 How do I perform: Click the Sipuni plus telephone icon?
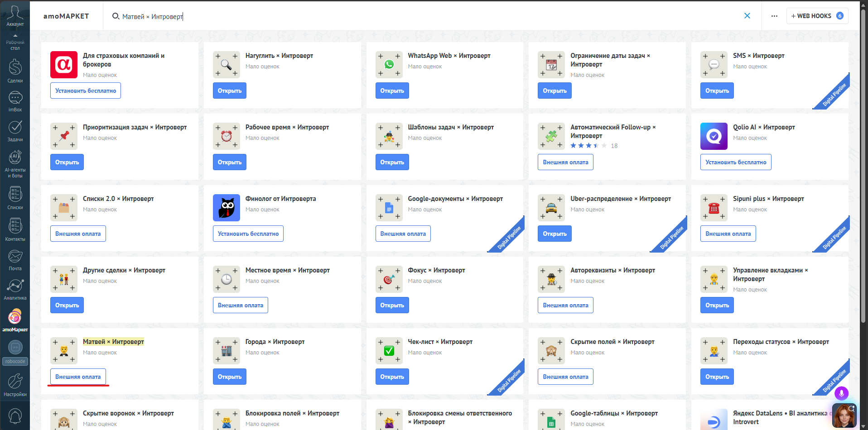point(714,208)
